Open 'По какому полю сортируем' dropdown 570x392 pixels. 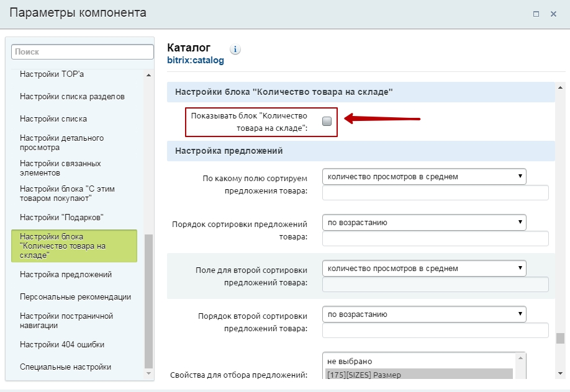pos(424,177)
